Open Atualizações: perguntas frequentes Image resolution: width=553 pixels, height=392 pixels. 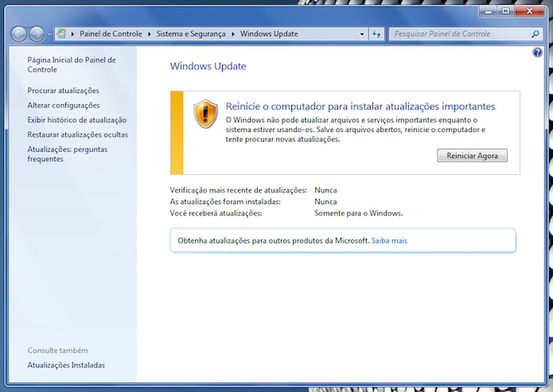67,154
